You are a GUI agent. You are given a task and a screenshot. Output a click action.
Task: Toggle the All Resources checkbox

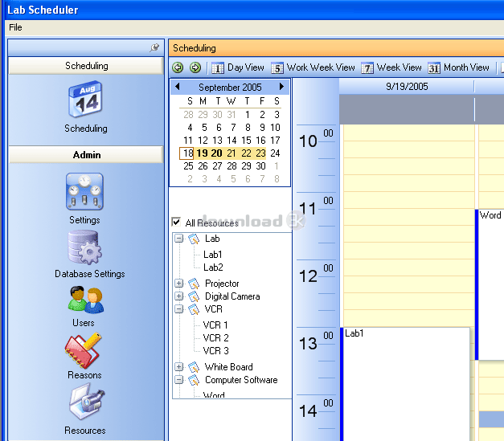tap(176, 222)
